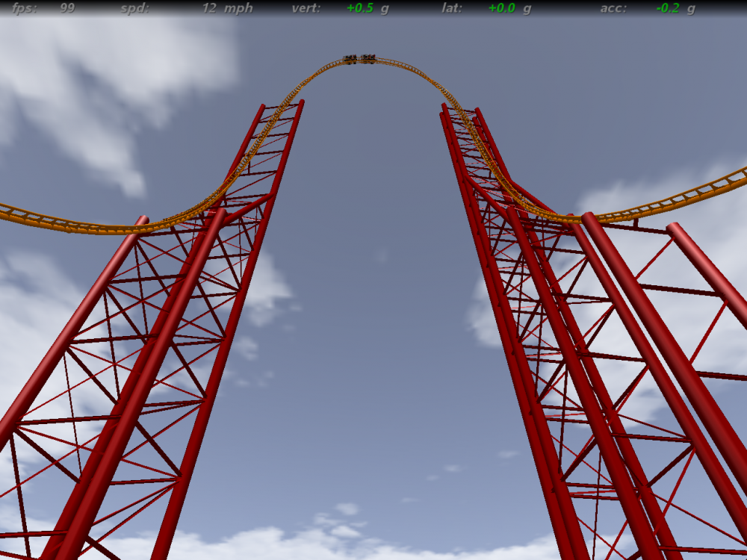Click the -0.2 g acceleration value
This screenshot has width=747, height=560.
click(x=675, y=8)
